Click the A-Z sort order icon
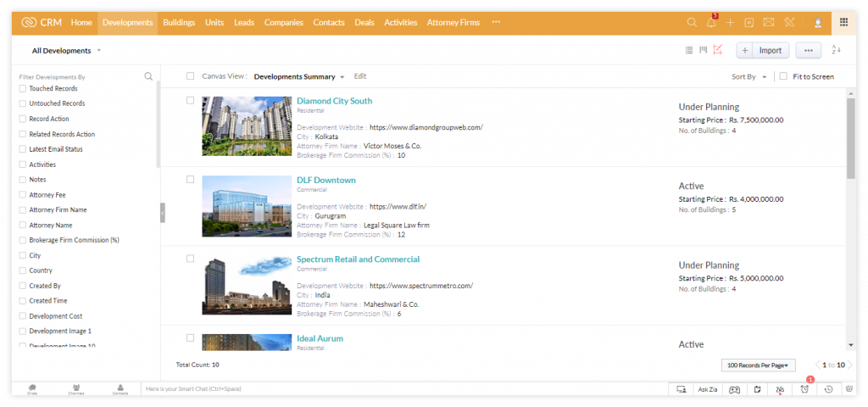The width and height of the screenshot is (868, 407). pyautogui.click(x=836, y=50)
